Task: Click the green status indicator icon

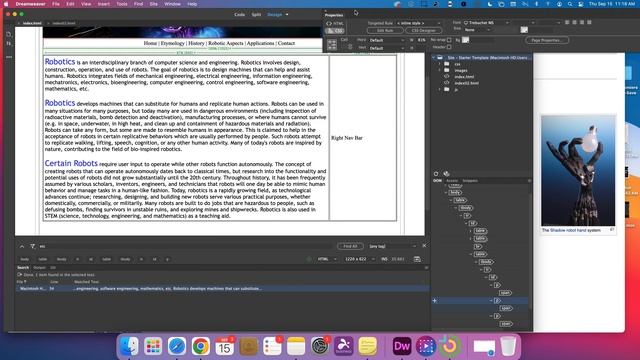Action: click(309, 259)
